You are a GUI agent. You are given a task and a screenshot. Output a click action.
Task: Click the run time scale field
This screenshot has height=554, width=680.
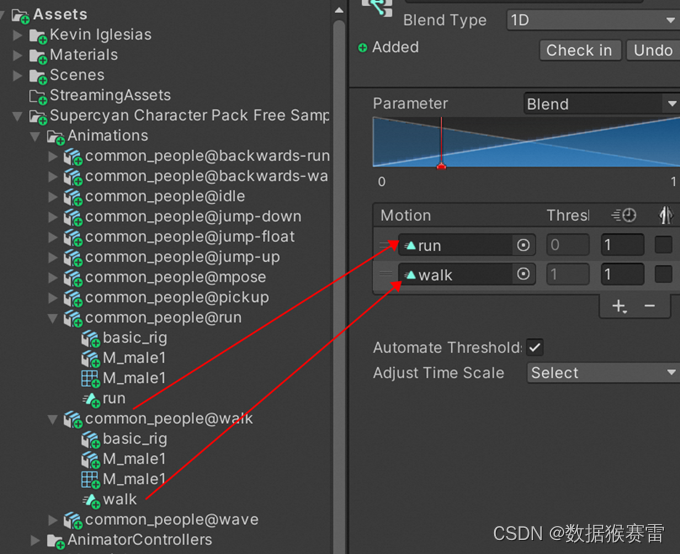tap(622, 245)
